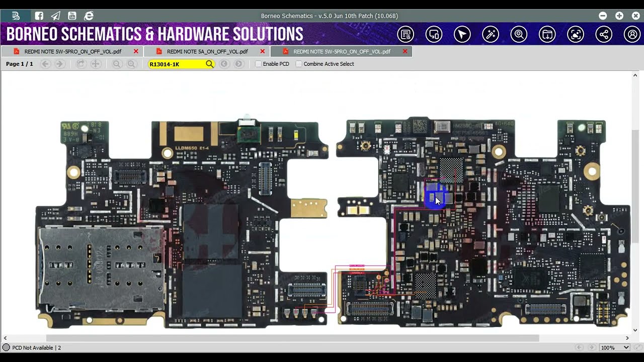644x362 pixels.
Task: Enable the PCD checkbox
Action: pyautogui.click(x=258, y=64)
